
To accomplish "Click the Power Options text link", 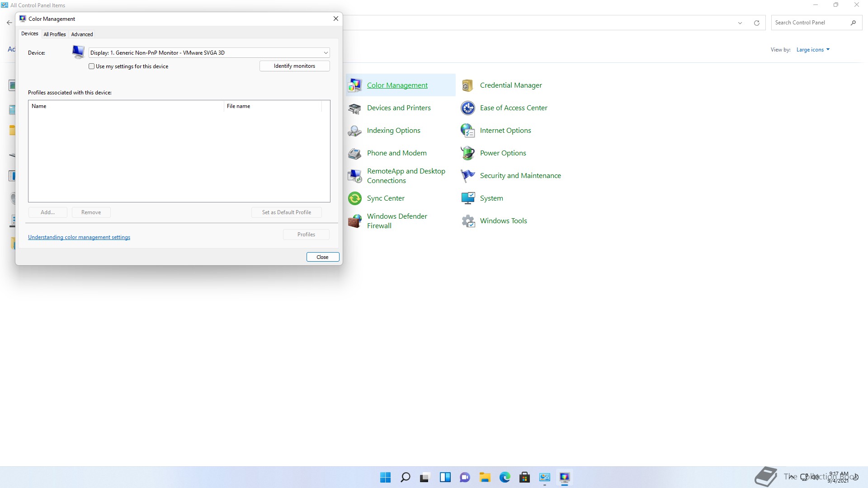I will pyautogui.click(x=503, y=153).
